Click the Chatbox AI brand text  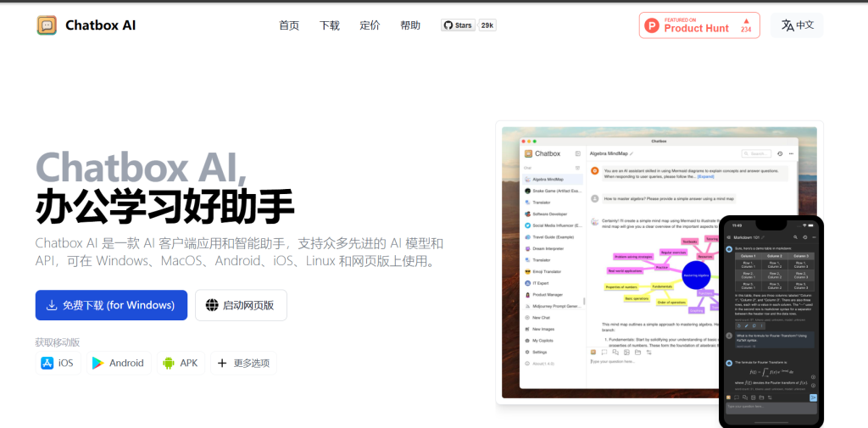click(100, 25)
